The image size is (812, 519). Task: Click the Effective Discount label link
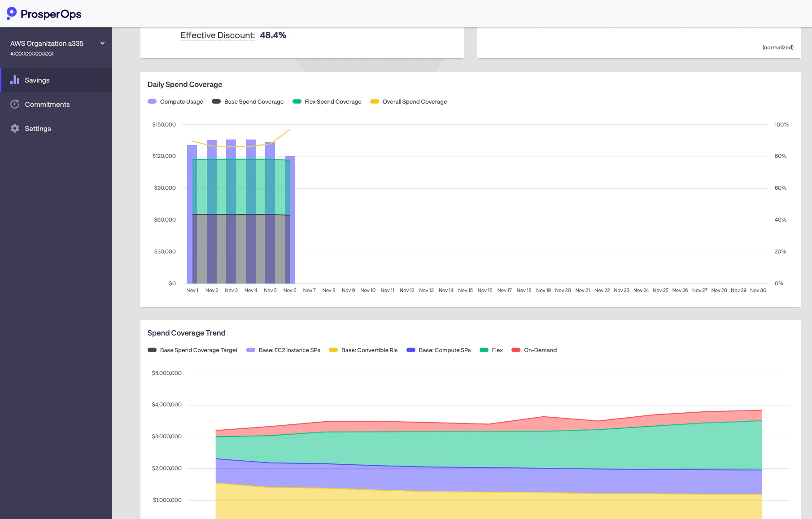point(218,35)
